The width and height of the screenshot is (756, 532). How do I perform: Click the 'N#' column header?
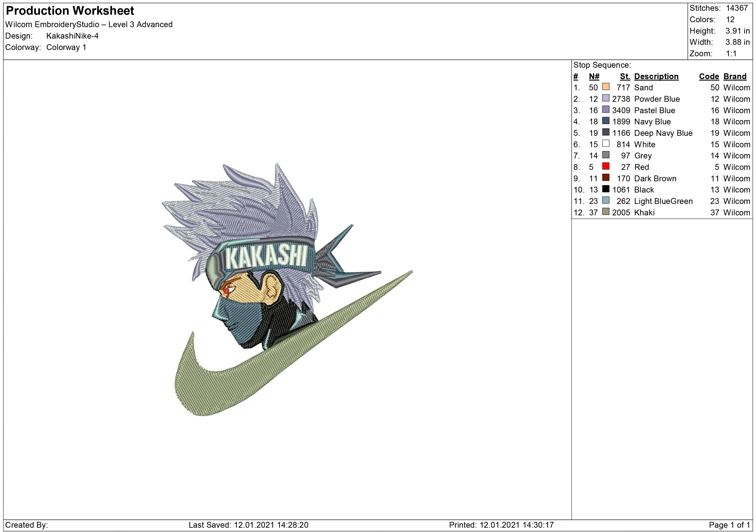[x=594, y=77]
